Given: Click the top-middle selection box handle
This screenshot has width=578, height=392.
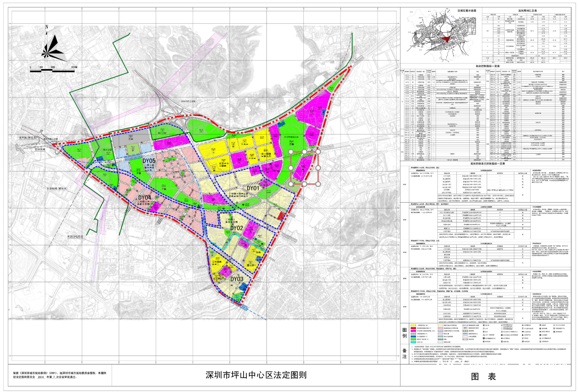Looking at the screenshot, I should [x=305, y=152].
